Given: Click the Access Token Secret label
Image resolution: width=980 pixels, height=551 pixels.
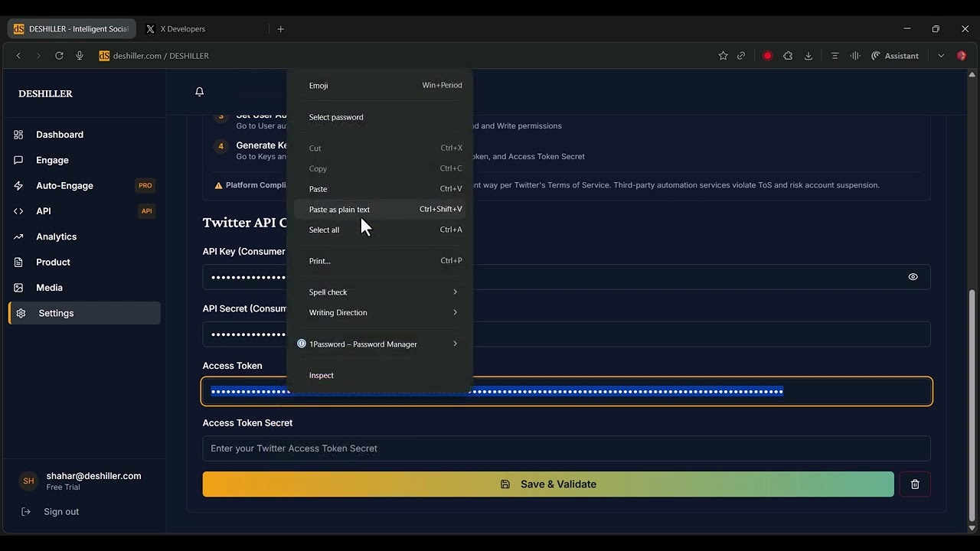Looking at the screenshot, I should pos(247,423).
